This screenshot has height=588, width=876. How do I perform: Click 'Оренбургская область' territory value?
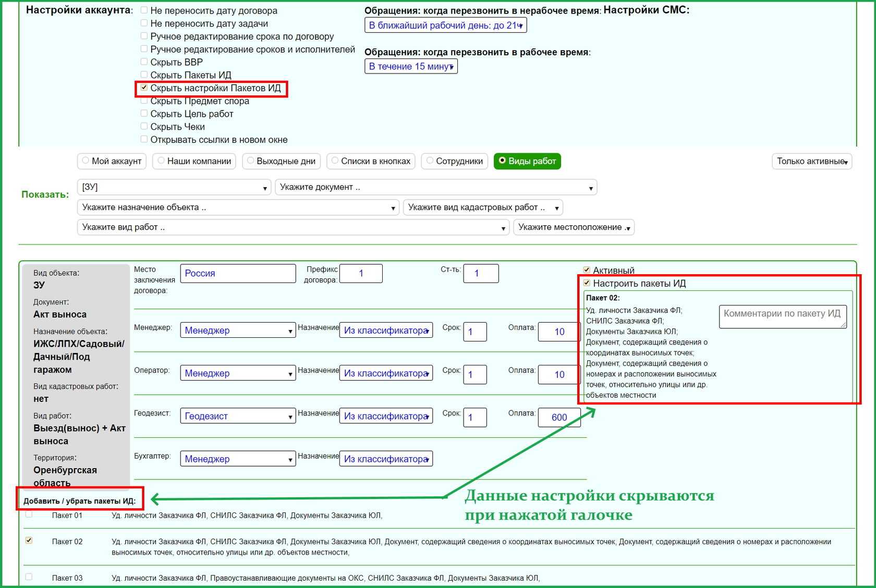point(65,476)
